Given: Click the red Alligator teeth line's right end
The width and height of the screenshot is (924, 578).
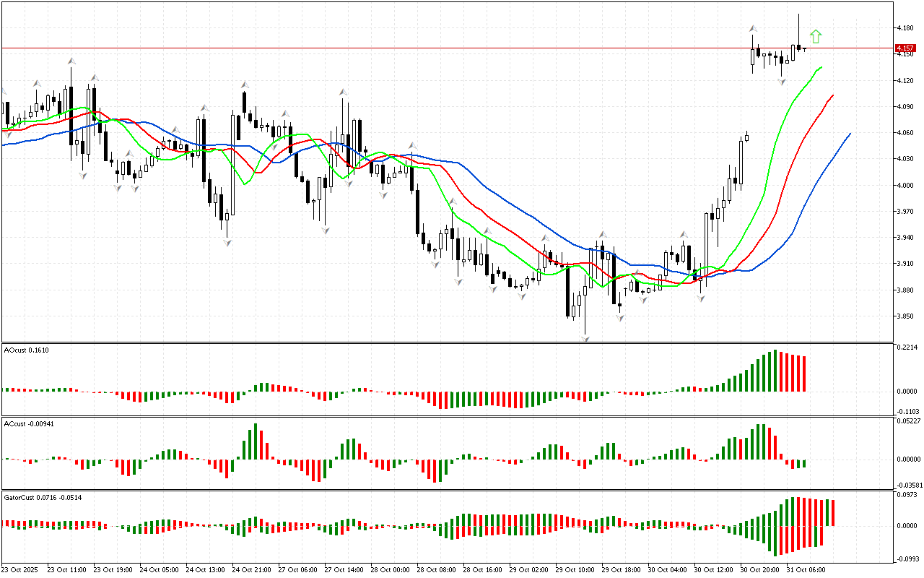Looking at the screenshot, I should click(x=833, y=95).
